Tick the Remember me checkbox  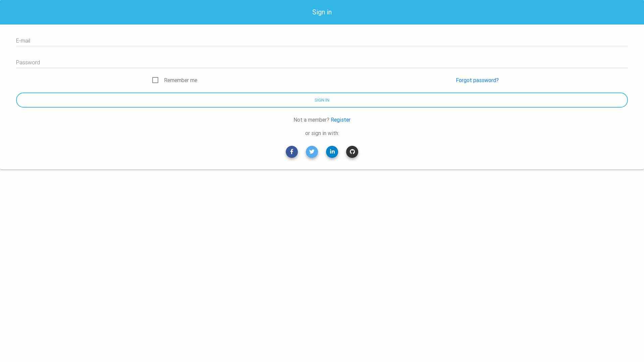[x=155, y=80]
